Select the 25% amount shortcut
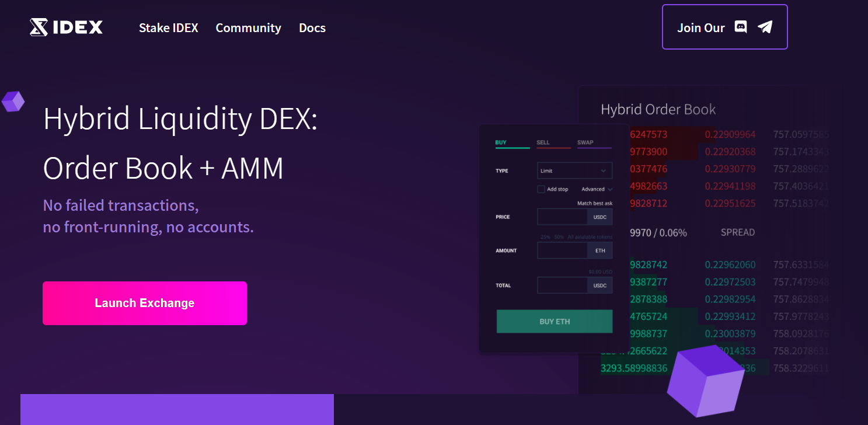The image size is (868, 425). pyautogui.click(x=545, y=237)
